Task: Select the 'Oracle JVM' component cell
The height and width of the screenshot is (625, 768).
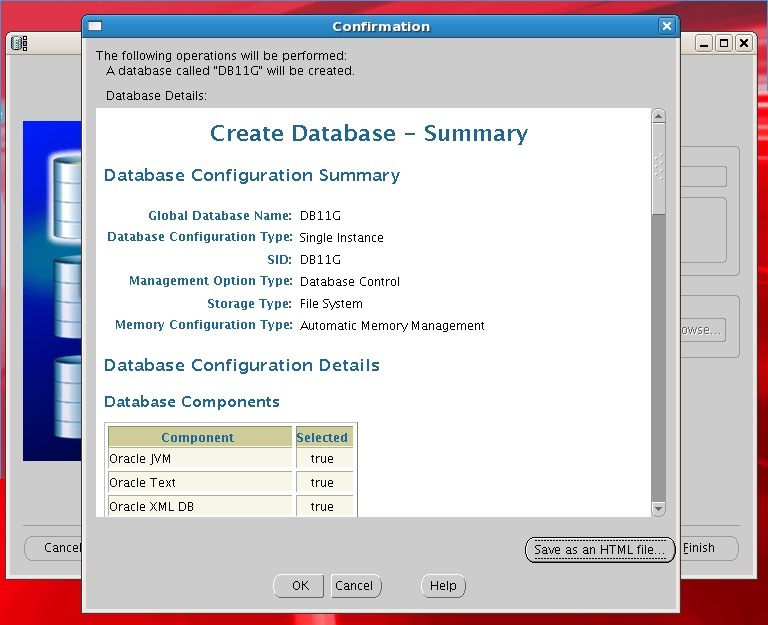Action: click(200, 458)
